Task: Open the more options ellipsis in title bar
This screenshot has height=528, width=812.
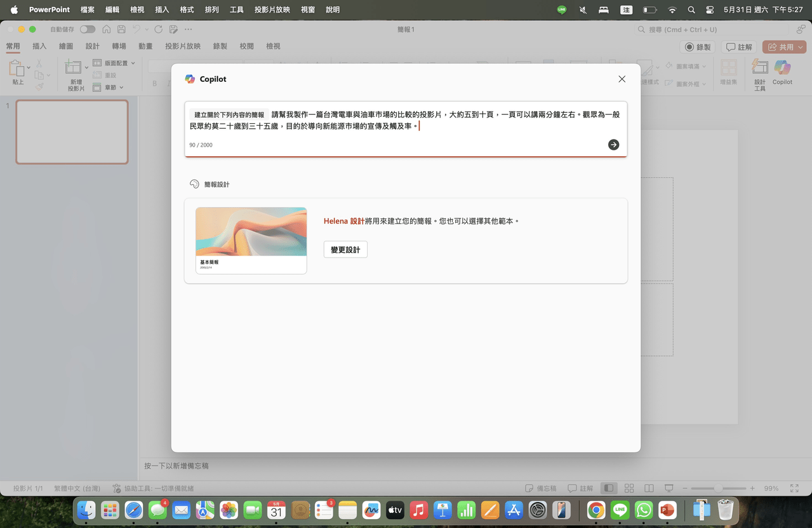Action: 188,29
